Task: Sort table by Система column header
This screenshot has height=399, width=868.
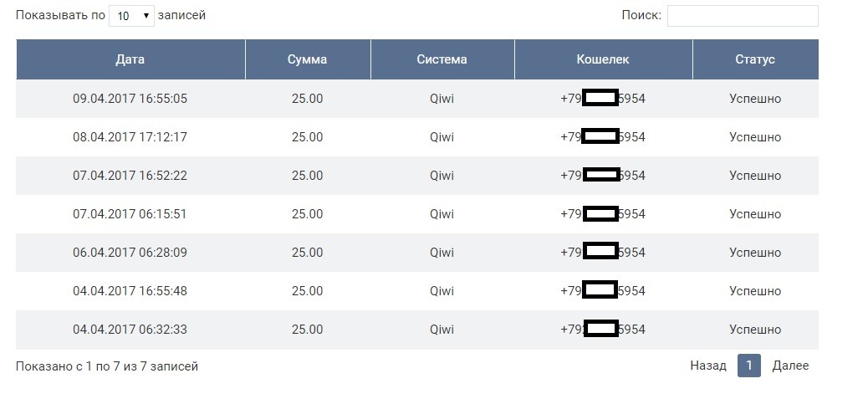Action: point(442,59)
